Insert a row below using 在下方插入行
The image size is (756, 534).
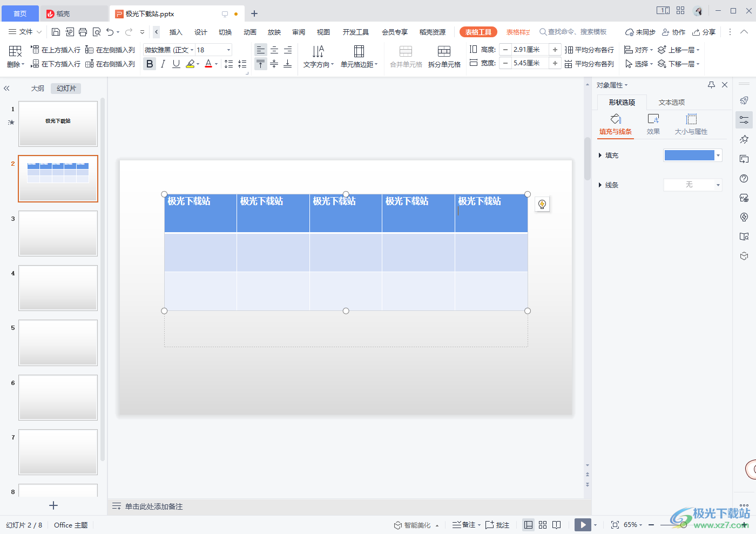click(56, 64)
